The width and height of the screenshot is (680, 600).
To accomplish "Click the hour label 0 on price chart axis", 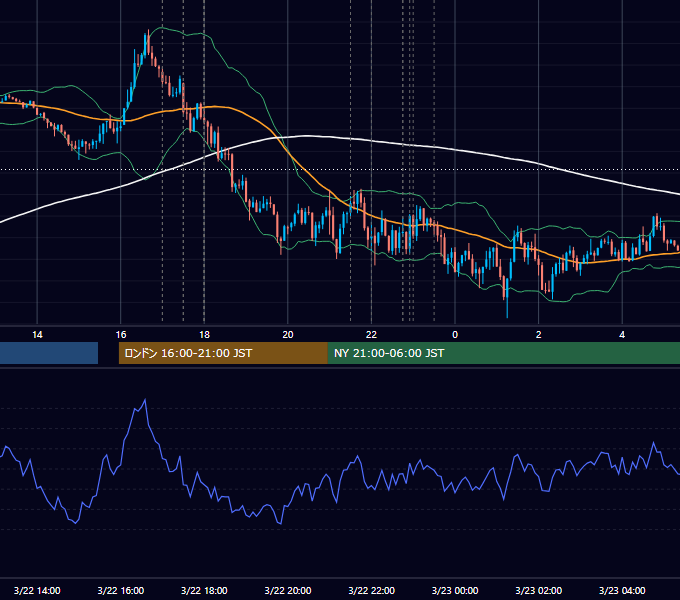I will pyautogui.click(x=455, y=335).
